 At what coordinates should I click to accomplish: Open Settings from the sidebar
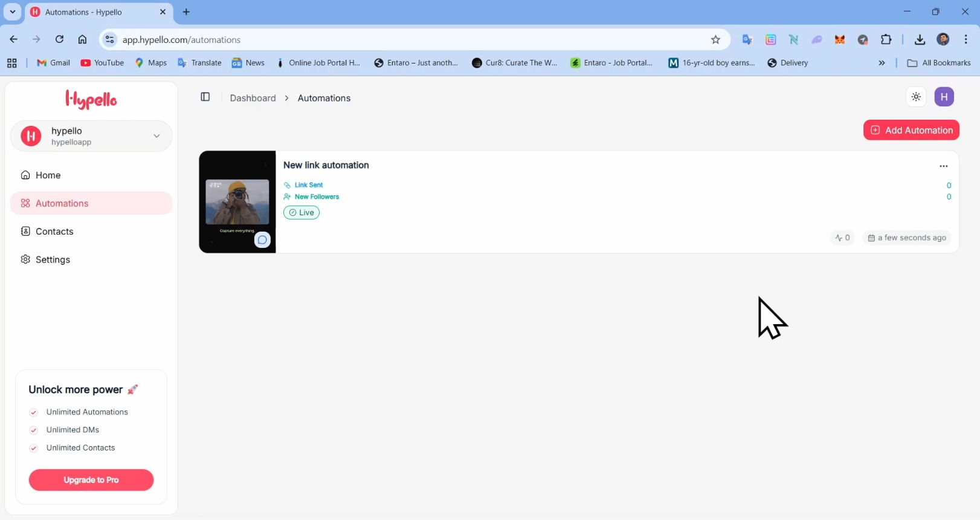[53, 260]
